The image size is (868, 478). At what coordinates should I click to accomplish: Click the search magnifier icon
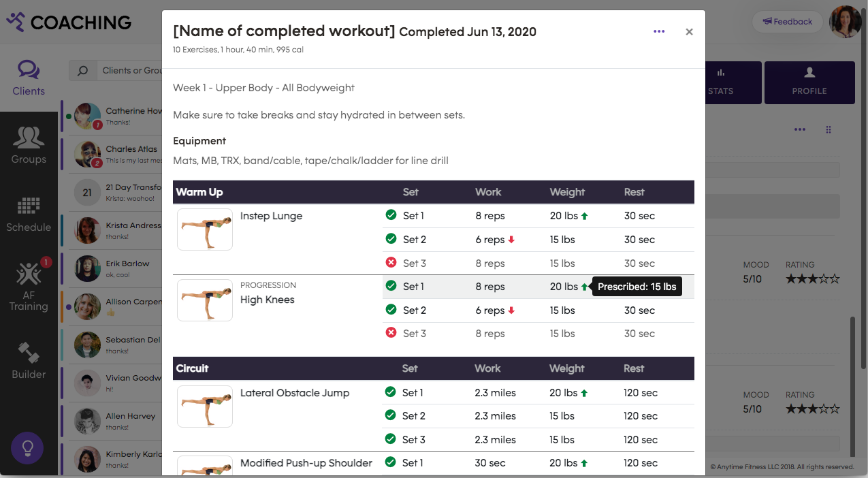[x=82, y=71]
